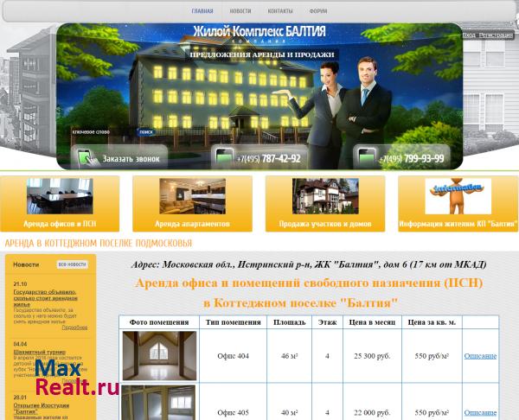Viewport: 519px width, 420px height.
Task: Open the Открытие Изостудии Балтия news
Action: click(x=42, y=409)
